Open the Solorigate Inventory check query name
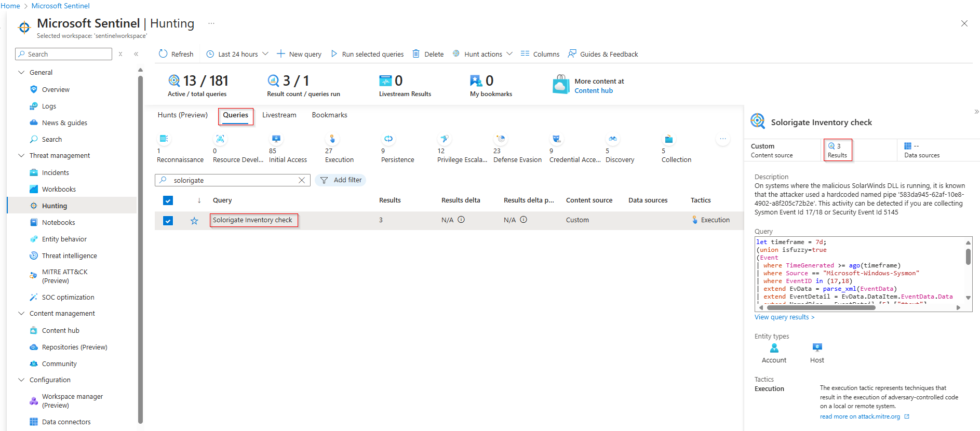 coord(253,220)
